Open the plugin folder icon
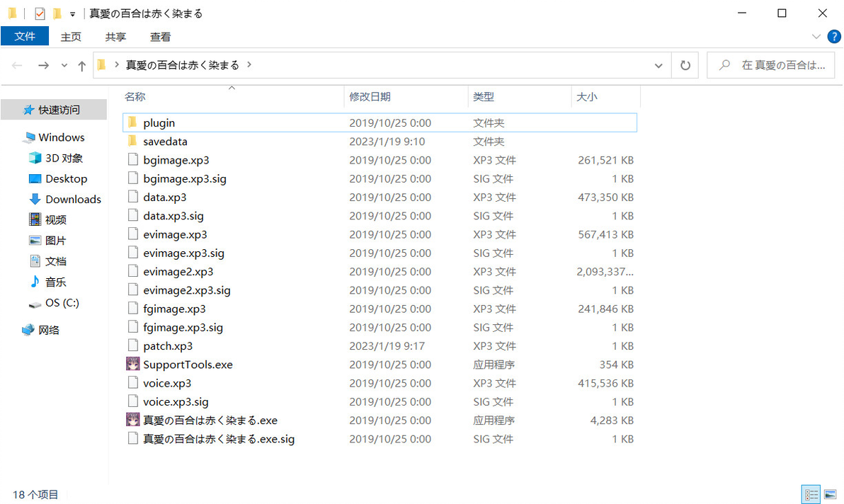The height and width of the screenshot is (504, 844). [132, 122]
